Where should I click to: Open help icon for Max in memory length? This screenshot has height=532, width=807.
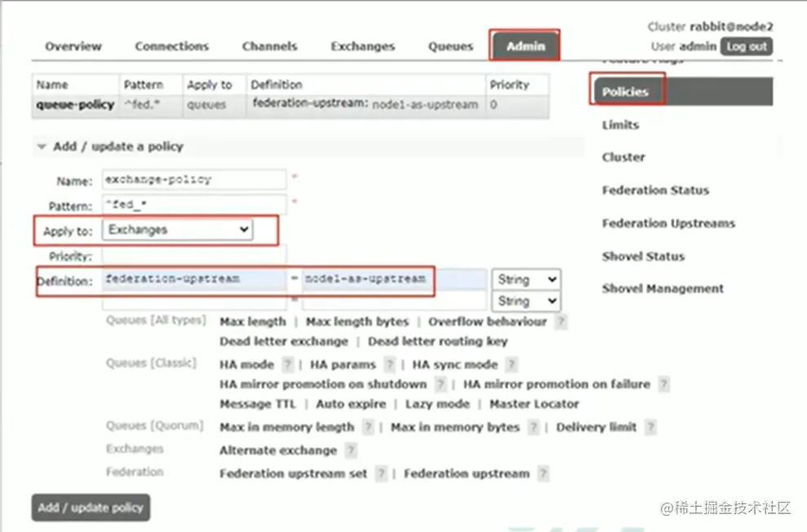coord(368,427)
